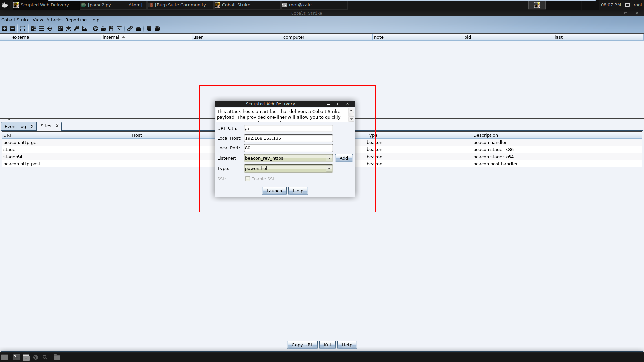Switch to session table view icon
Image resolution: width=644 pixels, height=362 pixels.
42,29
